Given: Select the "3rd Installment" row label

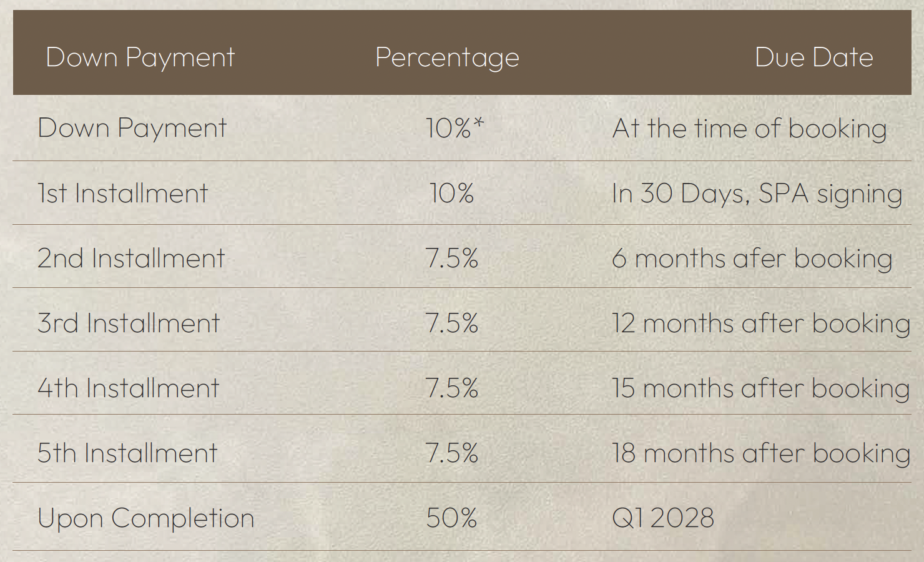Looking at the screenshot, I should (128, 323).
